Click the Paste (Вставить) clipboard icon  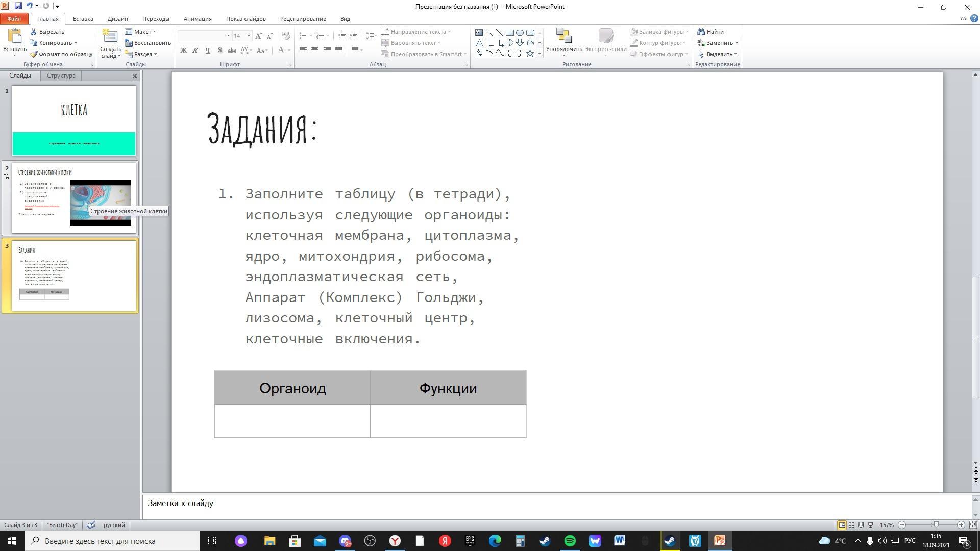pyautogui.click(x=14, y=37)
